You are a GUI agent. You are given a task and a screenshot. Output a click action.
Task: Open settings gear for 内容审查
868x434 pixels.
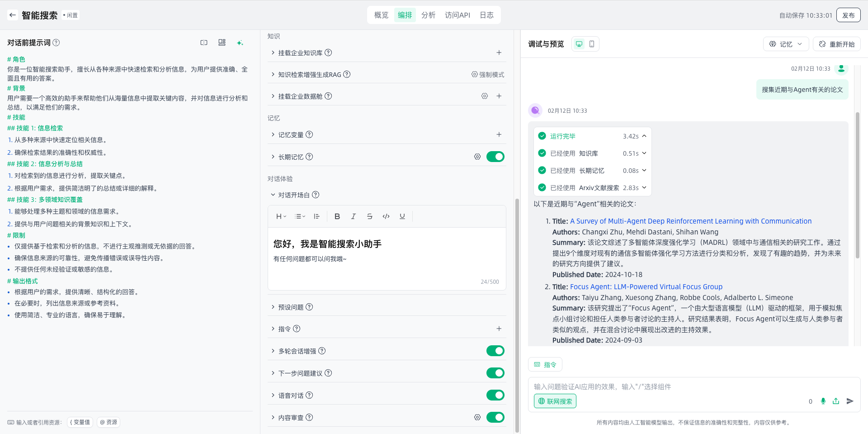click(477, 417)
